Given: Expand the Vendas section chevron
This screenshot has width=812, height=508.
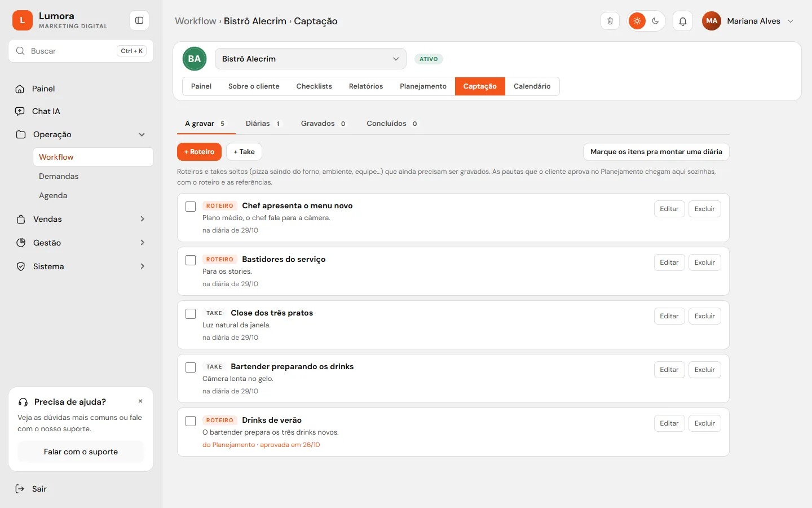Looking at the screenshot, I should pos(142,219).
